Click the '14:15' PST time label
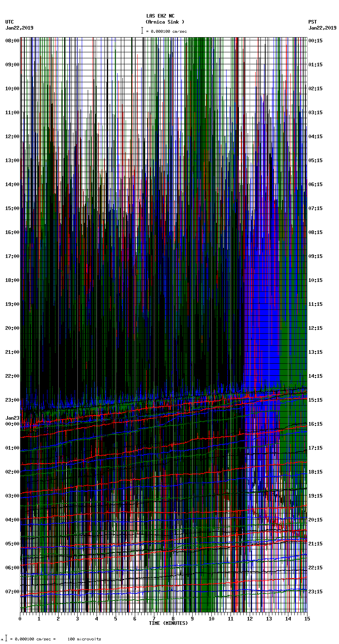 pyautogui.click(x=315, y=376)
